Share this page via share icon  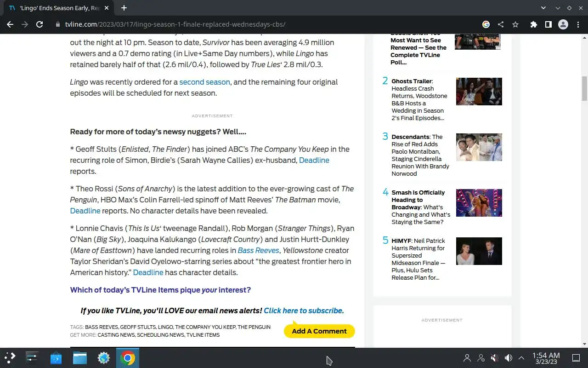coord(501,24)
